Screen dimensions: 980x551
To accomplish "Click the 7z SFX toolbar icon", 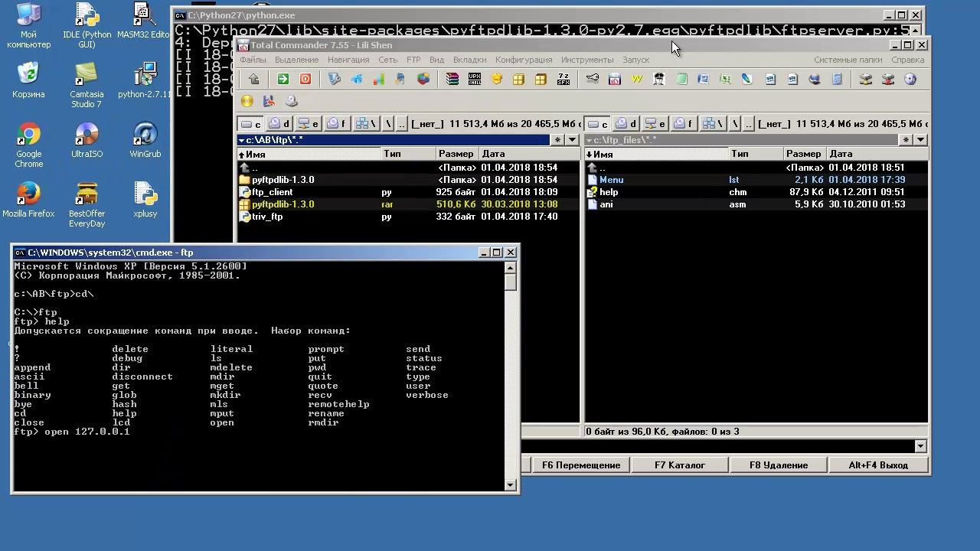I will click(x=563, y=79).
